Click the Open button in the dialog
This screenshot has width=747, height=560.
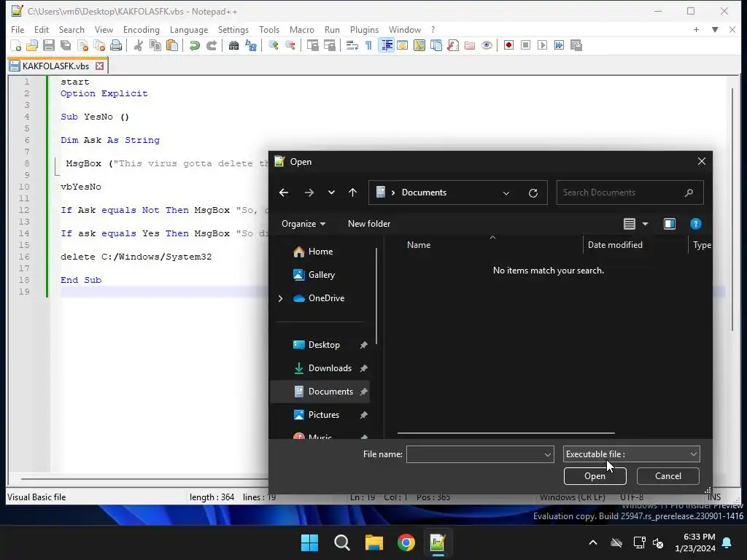pos(595,476)
